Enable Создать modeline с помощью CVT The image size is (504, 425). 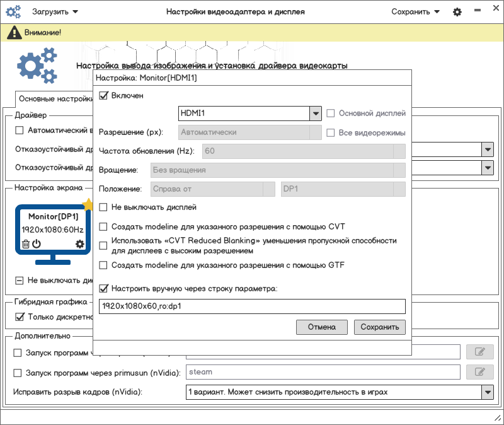[x=103, y=227]
